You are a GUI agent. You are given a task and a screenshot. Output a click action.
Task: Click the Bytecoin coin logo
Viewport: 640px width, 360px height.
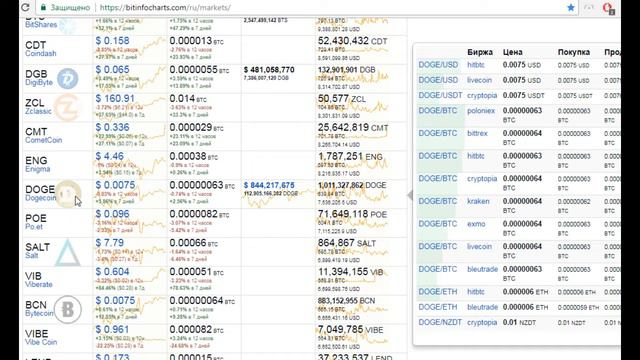(67, 310)
